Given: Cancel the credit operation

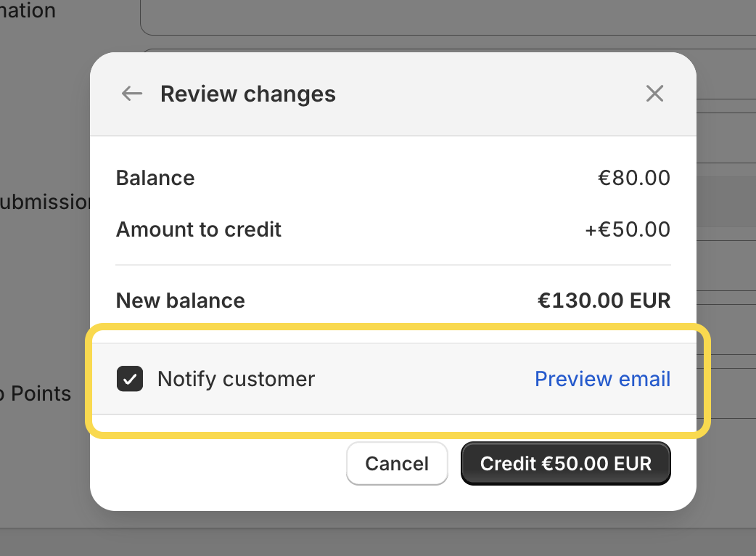Looking at the screenshot, I should coord(397,463).
